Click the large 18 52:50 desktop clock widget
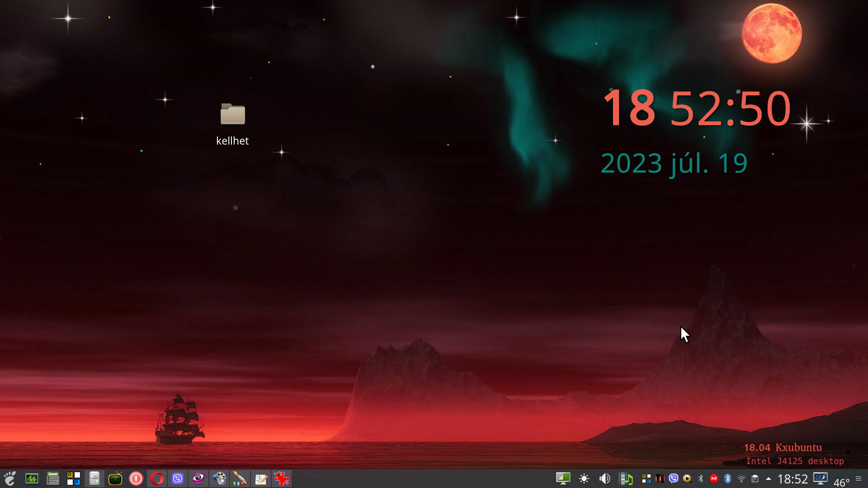 point(697,109)
